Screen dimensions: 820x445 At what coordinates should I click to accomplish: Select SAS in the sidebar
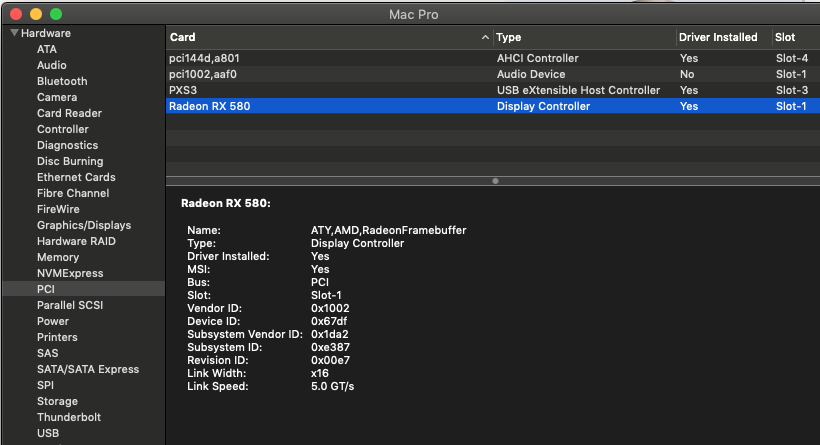pos(47,353)
